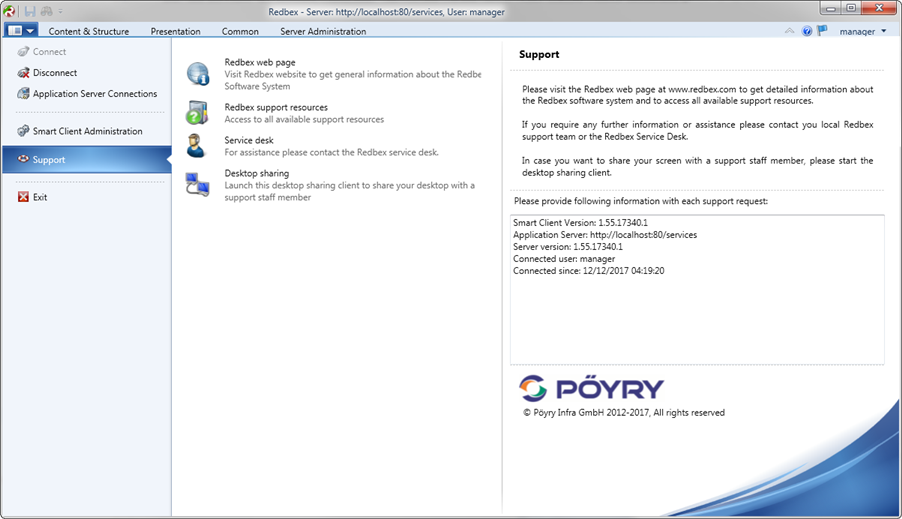Click the Redbex web page globe icon

(x=197, y=73)
